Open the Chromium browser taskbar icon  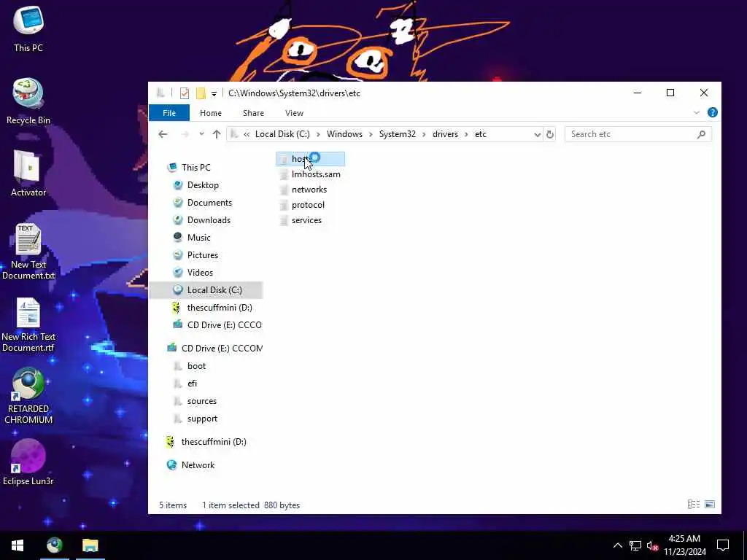[x=54, y=545]
